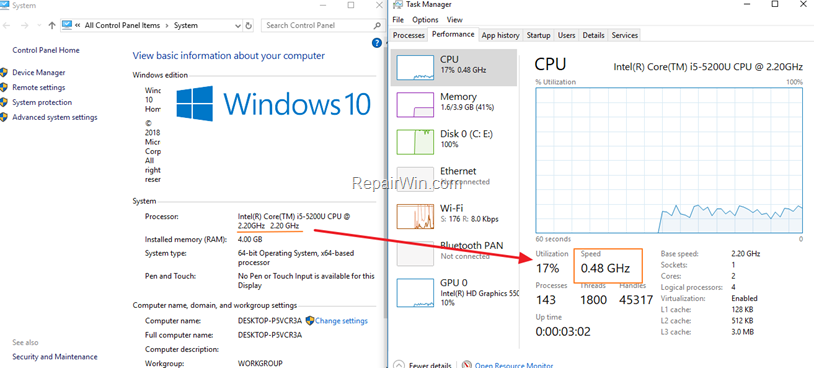Select the GPU 0 graph thumbnail

(415, 292)
